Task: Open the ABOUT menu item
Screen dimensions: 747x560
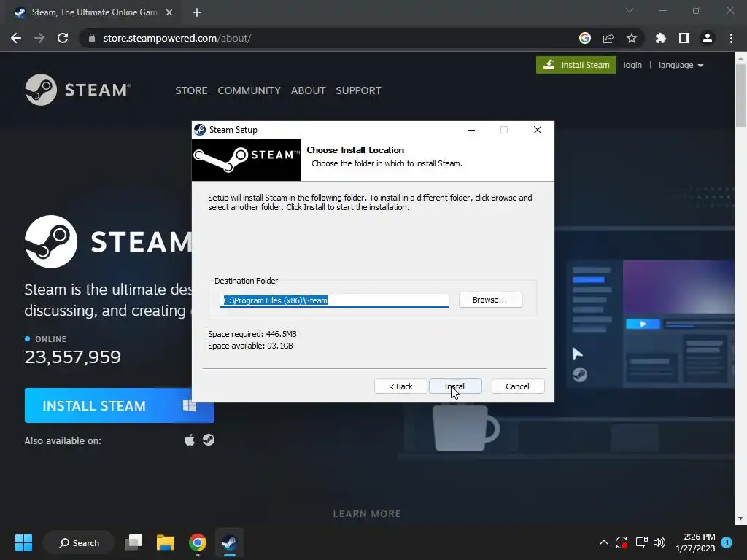Action: pos(309,90)
